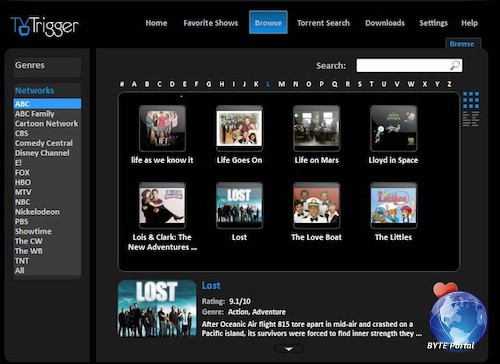
Task: Switch to list view icon
Action: [x=471, y=119]
